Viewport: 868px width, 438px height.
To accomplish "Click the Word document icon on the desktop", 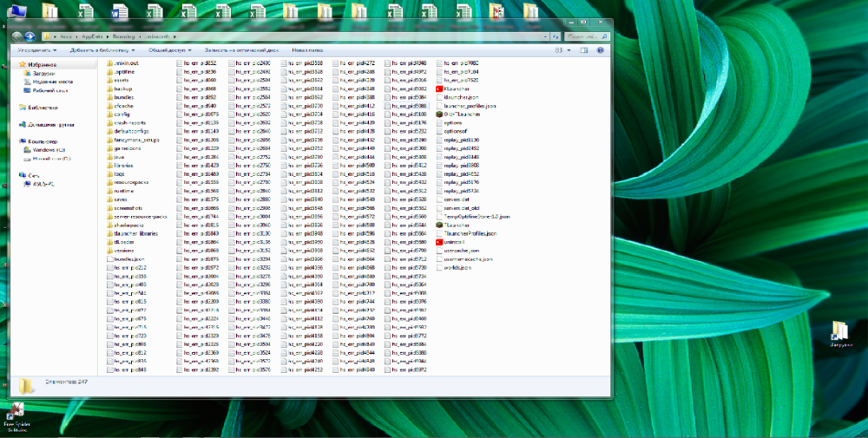I will coord(119,10).
